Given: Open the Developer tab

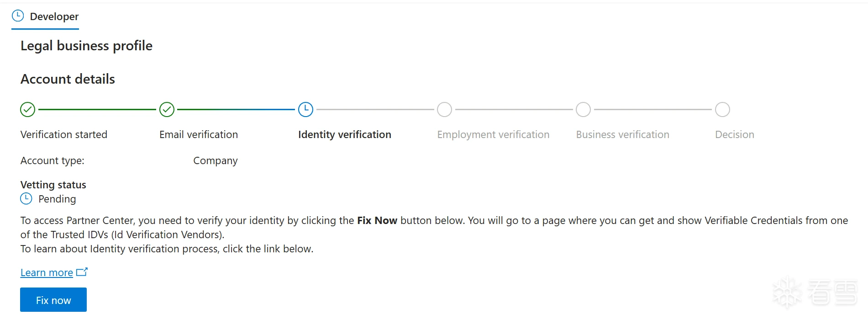Looking at the screenshot, I should click(45, 17).
